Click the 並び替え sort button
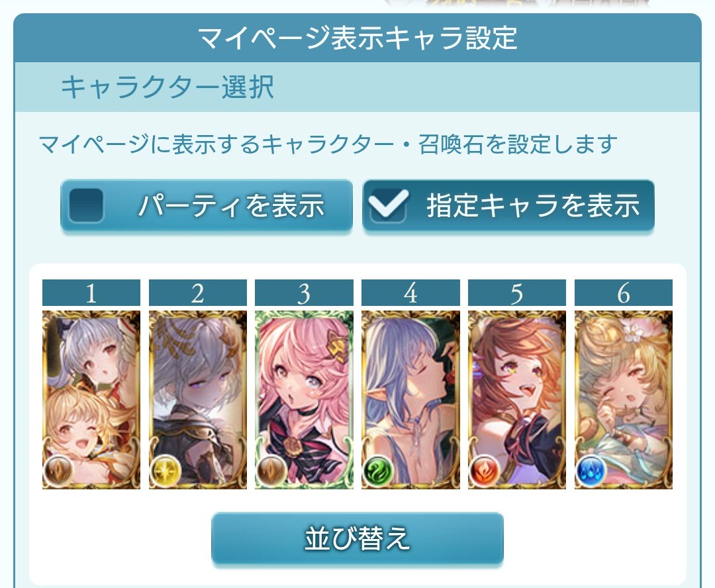The height and width of the screenshot is (588, 715). click(358, 538)
